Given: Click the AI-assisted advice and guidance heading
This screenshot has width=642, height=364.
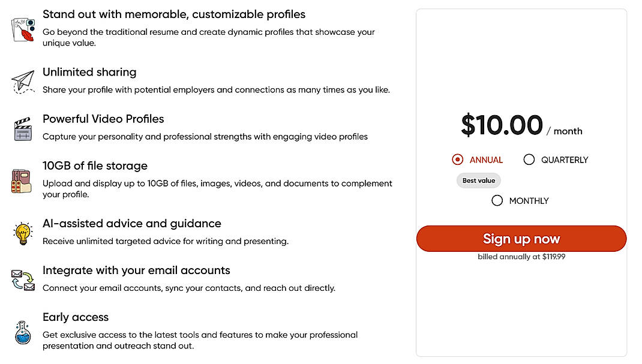Looking at the screenshot, I should point(131,223).
